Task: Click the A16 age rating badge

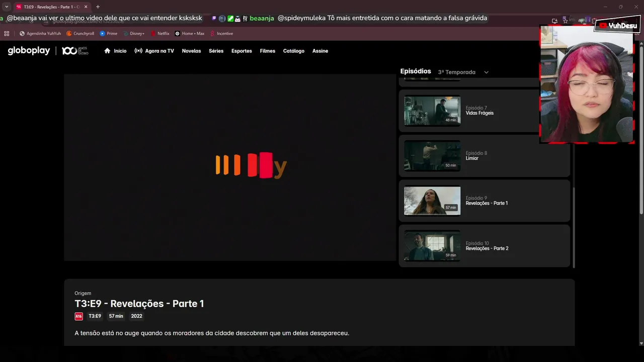Action: [78, 316]
